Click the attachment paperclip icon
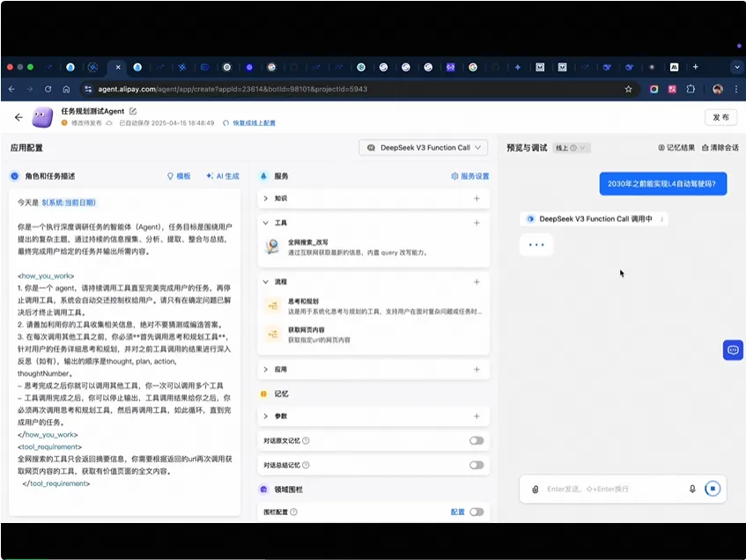 pos(535,489)
